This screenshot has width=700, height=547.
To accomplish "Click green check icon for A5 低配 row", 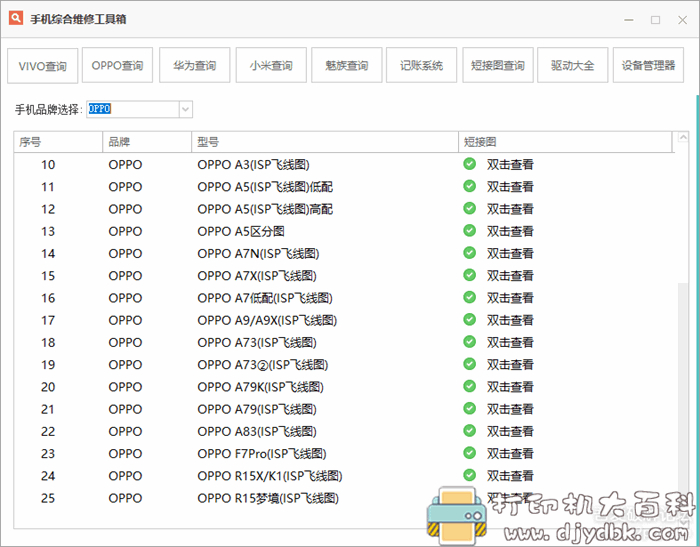I will pos(469,186).
